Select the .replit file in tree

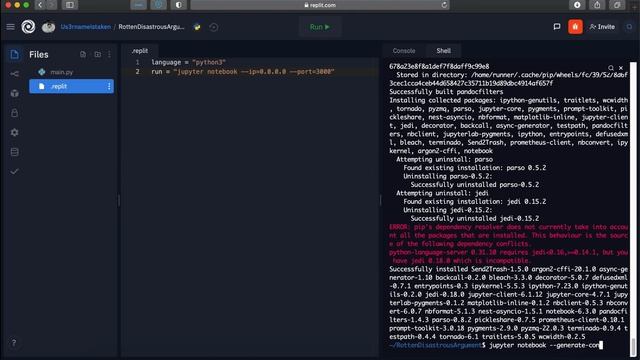[71, 87]
